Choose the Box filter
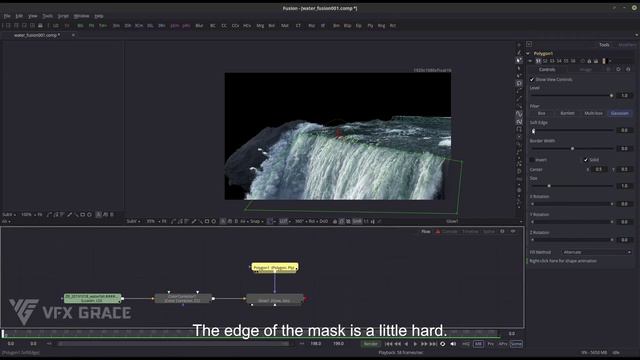 [x=542, y=113]
